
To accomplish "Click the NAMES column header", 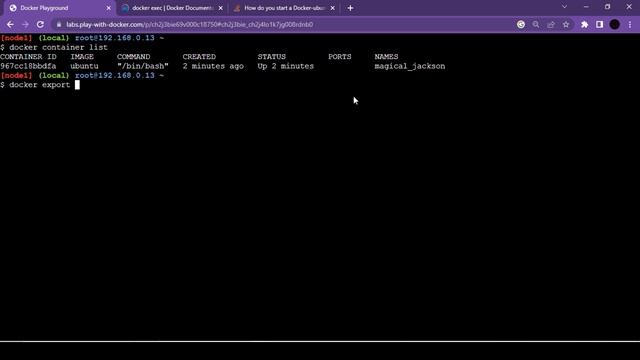I will [x=386, y=57].
